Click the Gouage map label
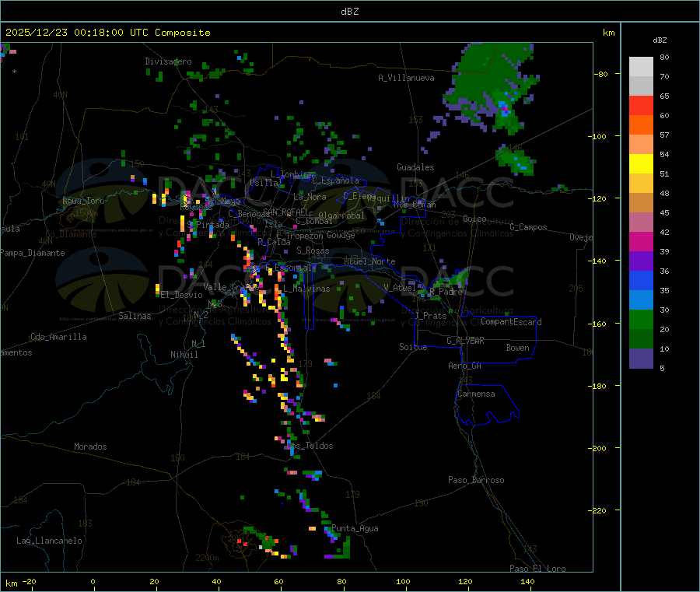Screen dimensions: 700x592 (x=341, y=235)
